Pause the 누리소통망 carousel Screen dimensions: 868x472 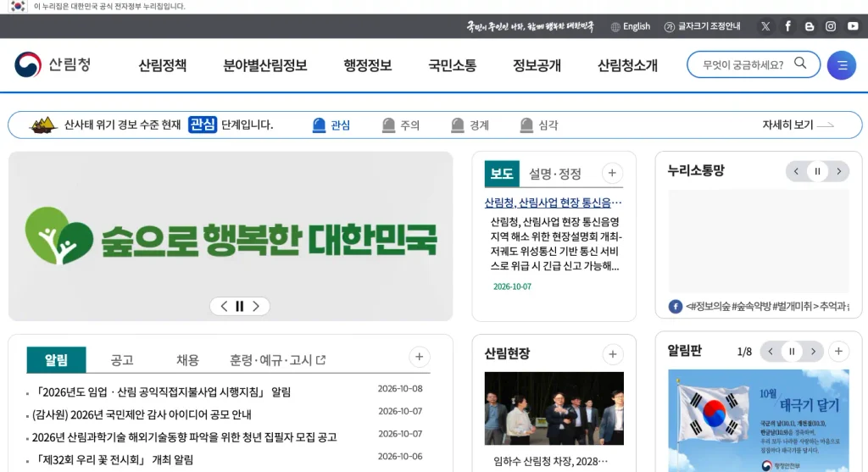pos(817,171)
